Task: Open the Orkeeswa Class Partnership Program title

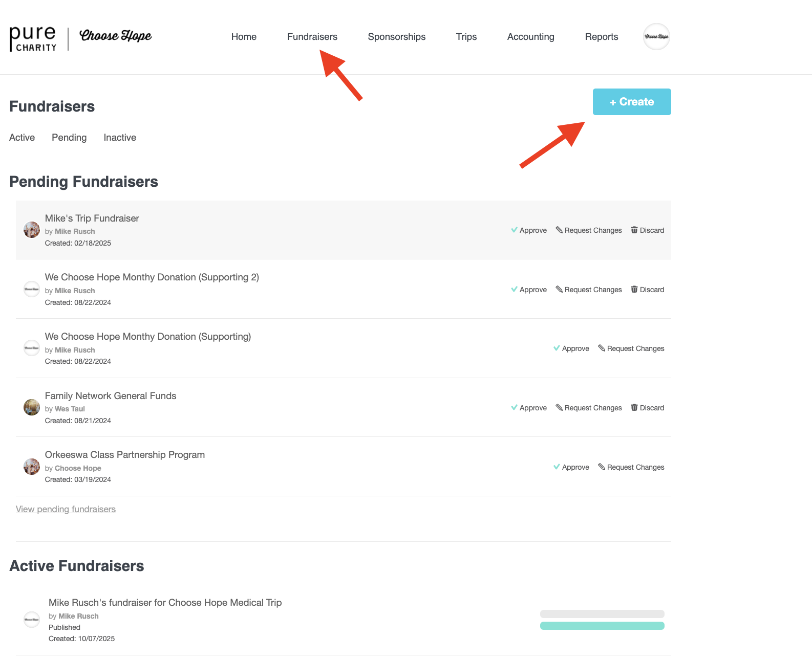Action: click(124, 455)
